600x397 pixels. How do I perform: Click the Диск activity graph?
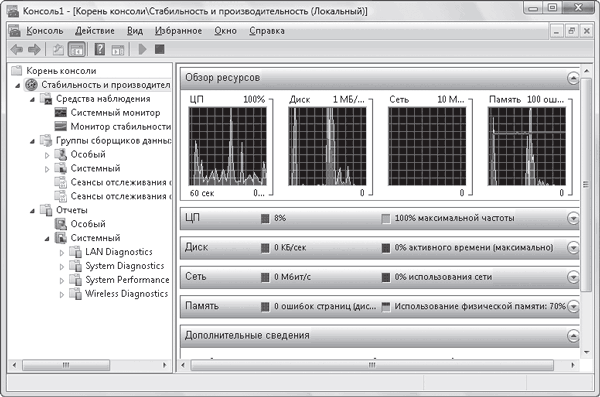[x=327, y=146]
